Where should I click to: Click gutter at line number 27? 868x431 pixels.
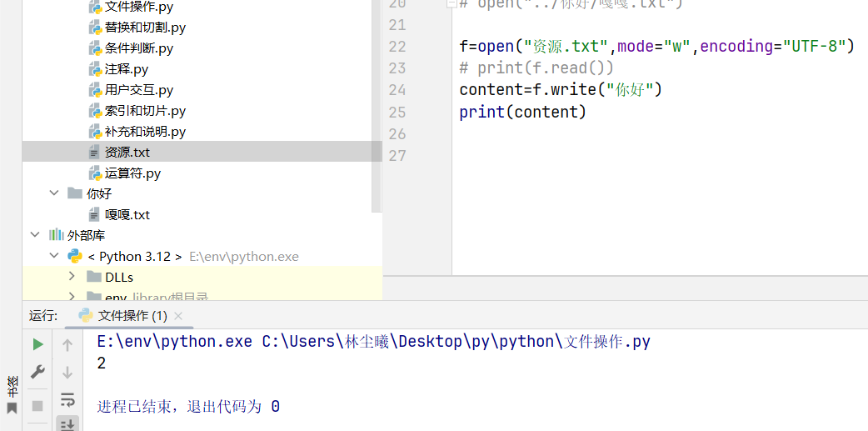tap(397, 156)
